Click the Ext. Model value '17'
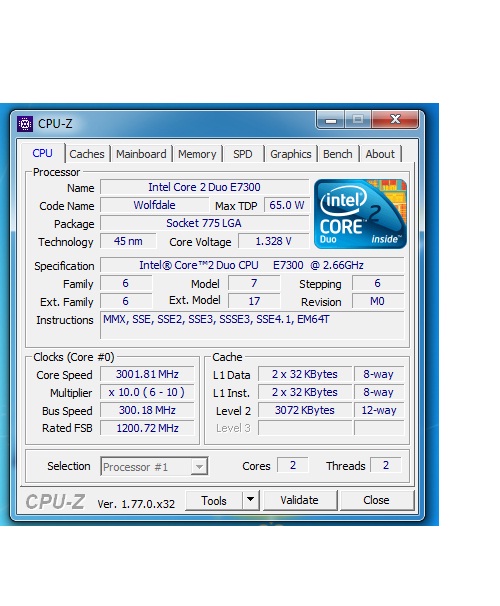Viewport: 500px width, 606px height. 254,301
